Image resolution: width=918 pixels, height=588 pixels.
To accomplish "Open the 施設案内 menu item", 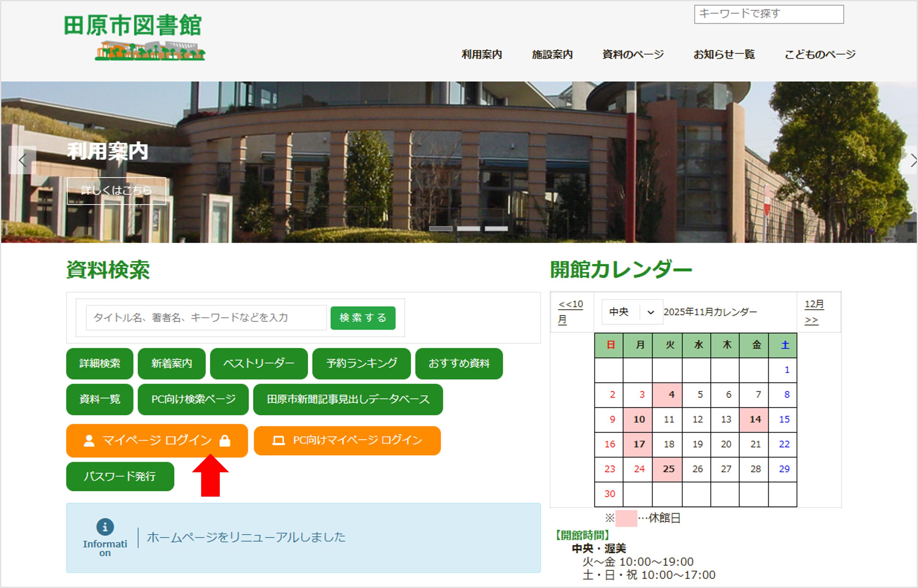I will point(552,54).
